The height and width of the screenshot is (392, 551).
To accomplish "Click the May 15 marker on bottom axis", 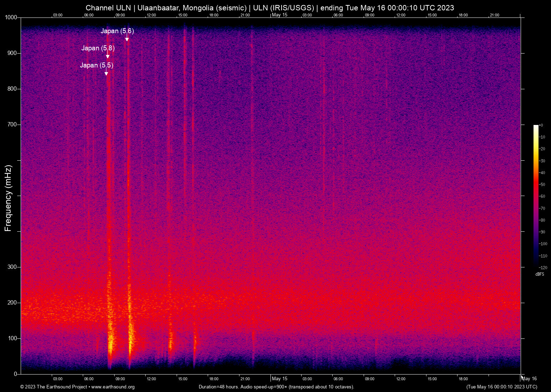I will 279,379.
